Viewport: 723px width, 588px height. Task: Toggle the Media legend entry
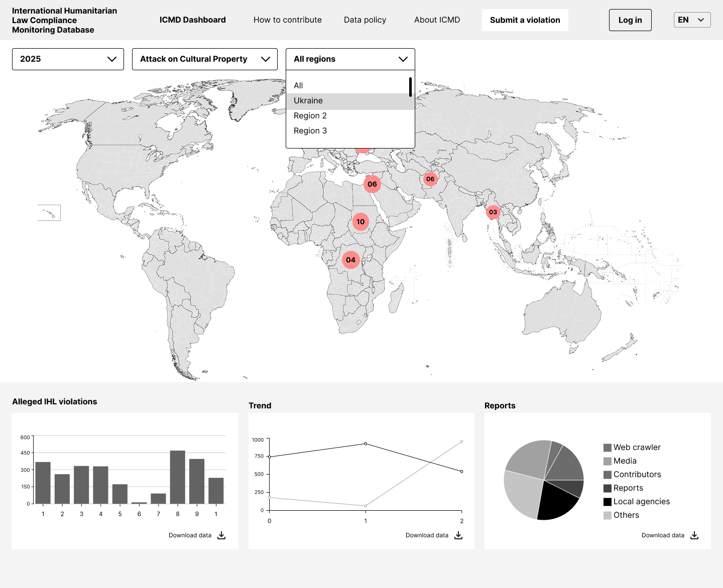(625, 461)
